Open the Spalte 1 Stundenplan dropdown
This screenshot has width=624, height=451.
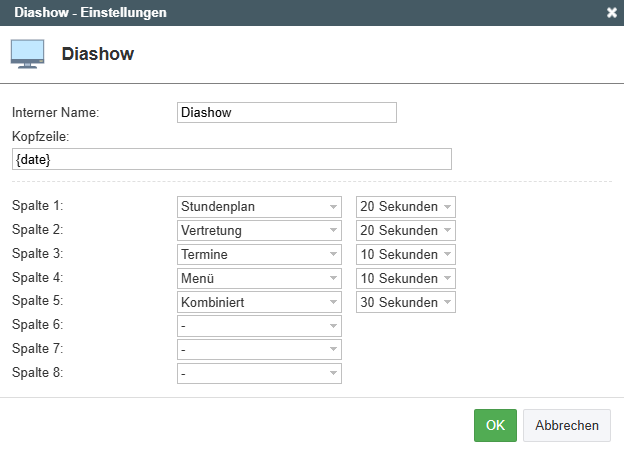tap(259, 207)
